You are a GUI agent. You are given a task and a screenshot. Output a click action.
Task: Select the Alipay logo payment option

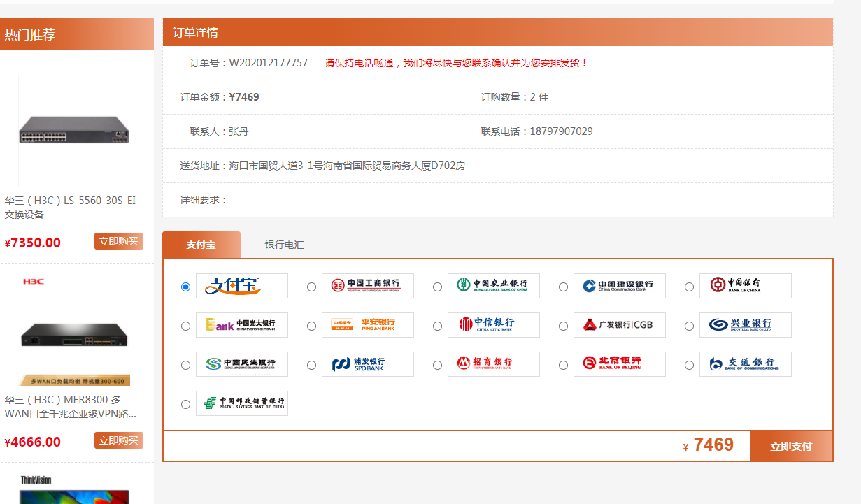tap(242, 286)
